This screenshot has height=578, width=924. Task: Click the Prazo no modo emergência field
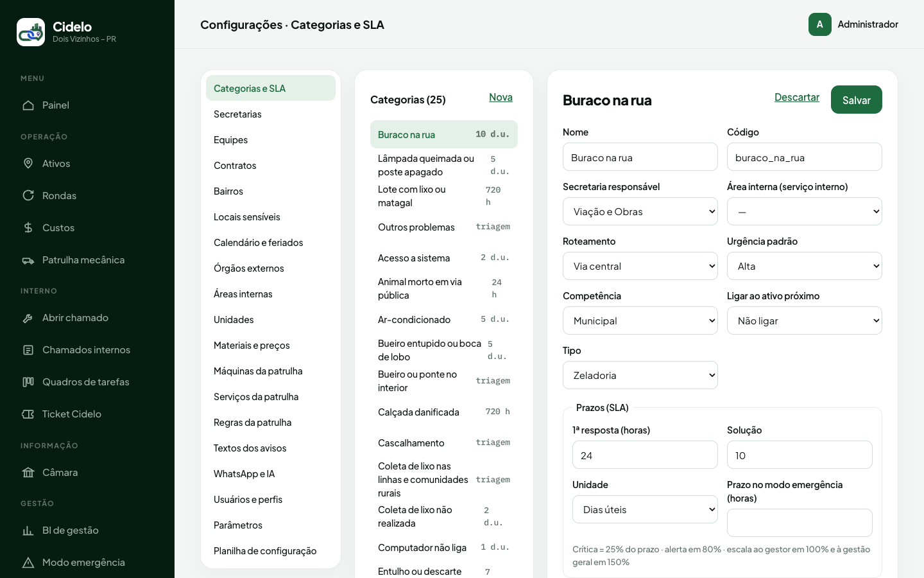coord(800,523)
